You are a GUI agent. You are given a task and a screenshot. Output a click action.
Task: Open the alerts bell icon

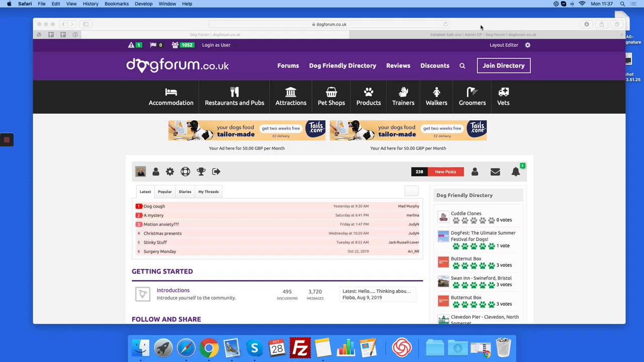tap(516, 172)
